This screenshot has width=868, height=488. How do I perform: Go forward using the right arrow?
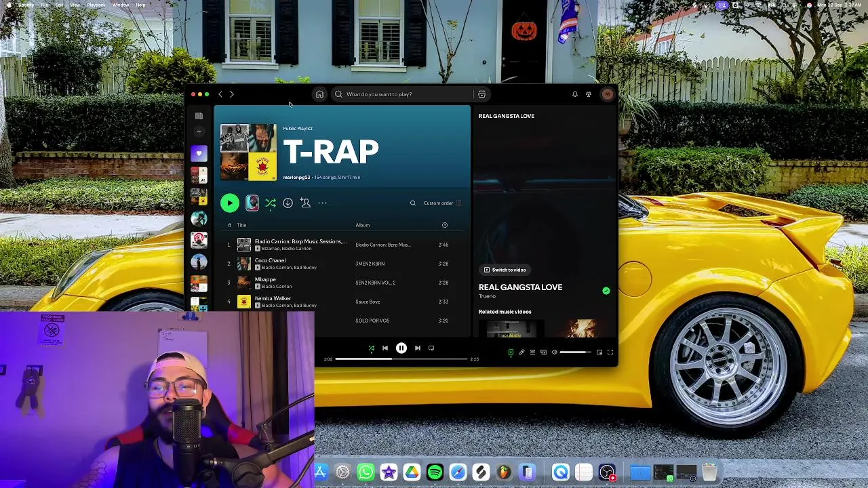pyautogui.click(x=231, y=94)
